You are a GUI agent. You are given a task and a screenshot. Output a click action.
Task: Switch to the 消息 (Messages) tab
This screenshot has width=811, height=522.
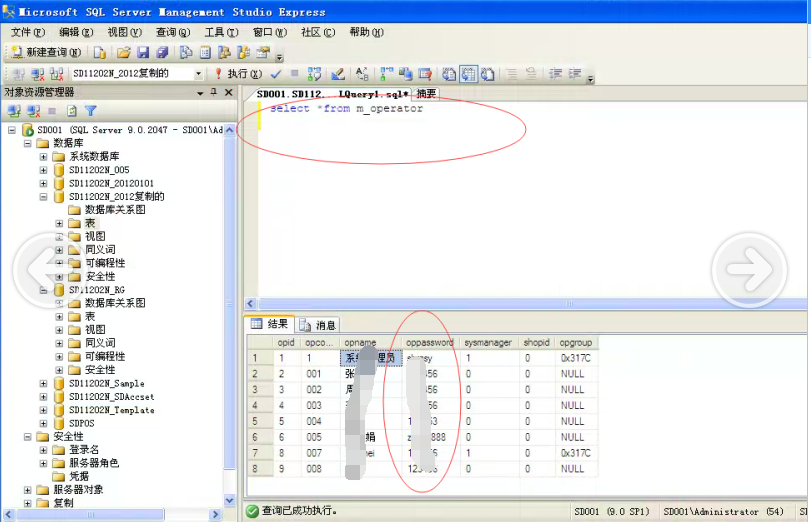tap(320, 325)
